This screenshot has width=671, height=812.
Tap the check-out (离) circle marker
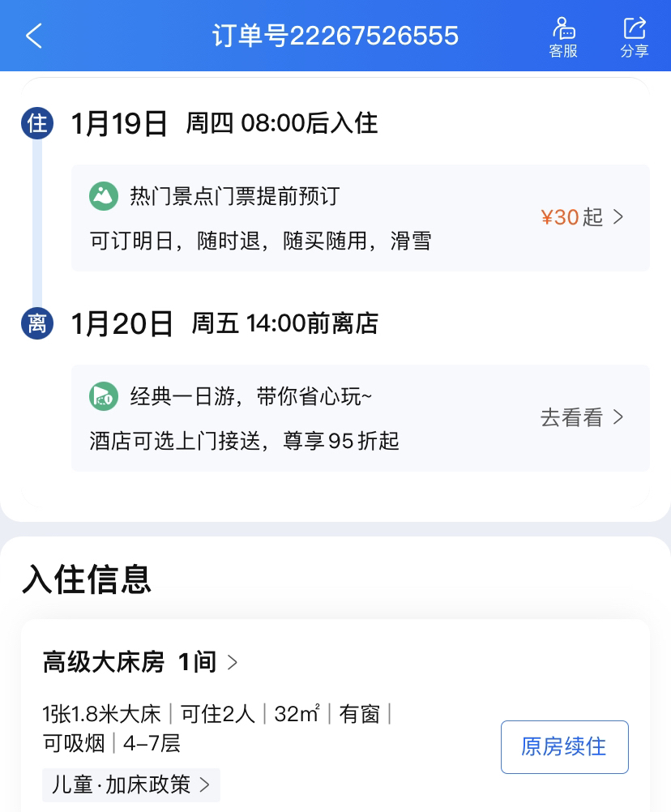(x=37, y=324)
